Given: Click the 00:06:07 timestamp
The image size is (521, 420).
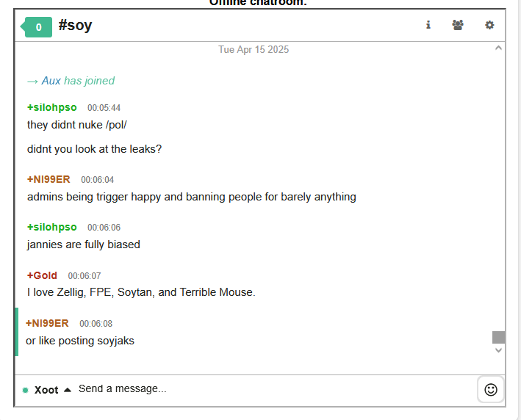Looking at the screenshot, I should coord(85,276).
